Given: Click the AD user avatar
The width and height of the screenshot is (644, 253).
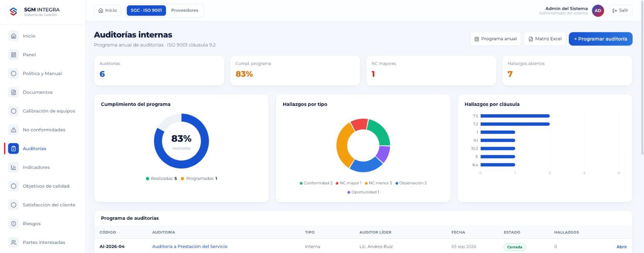Looking at the screenshot, I should 598,11.
